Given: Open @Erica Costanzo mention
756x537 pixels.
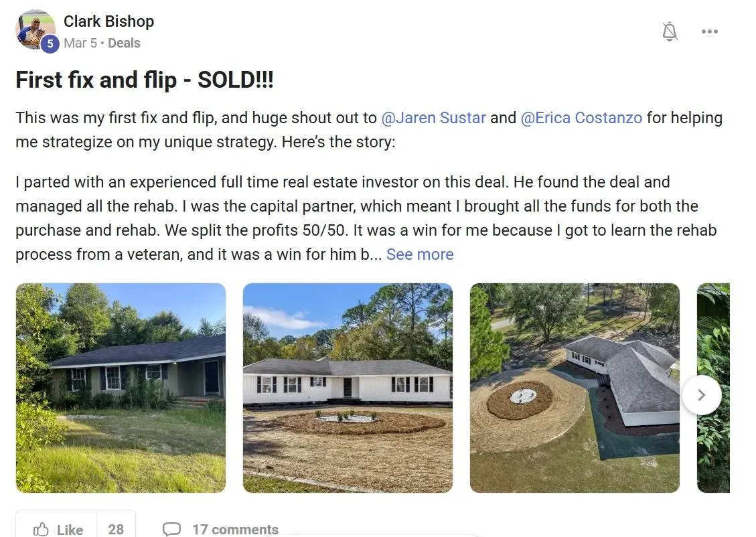Looking at the screenshot, I should click(x=581, y=118).
